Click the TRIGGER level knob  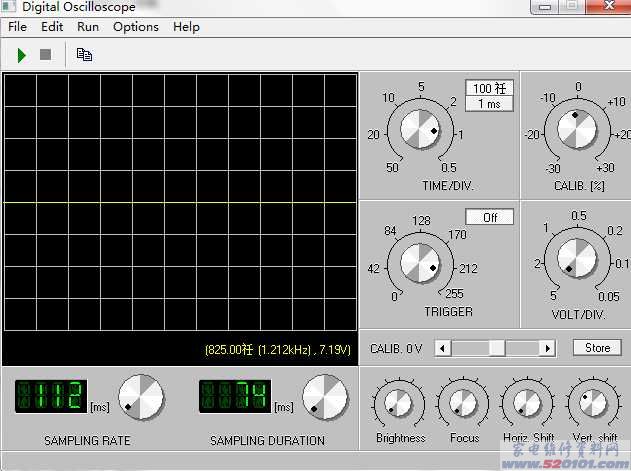(x=420, y=264)
